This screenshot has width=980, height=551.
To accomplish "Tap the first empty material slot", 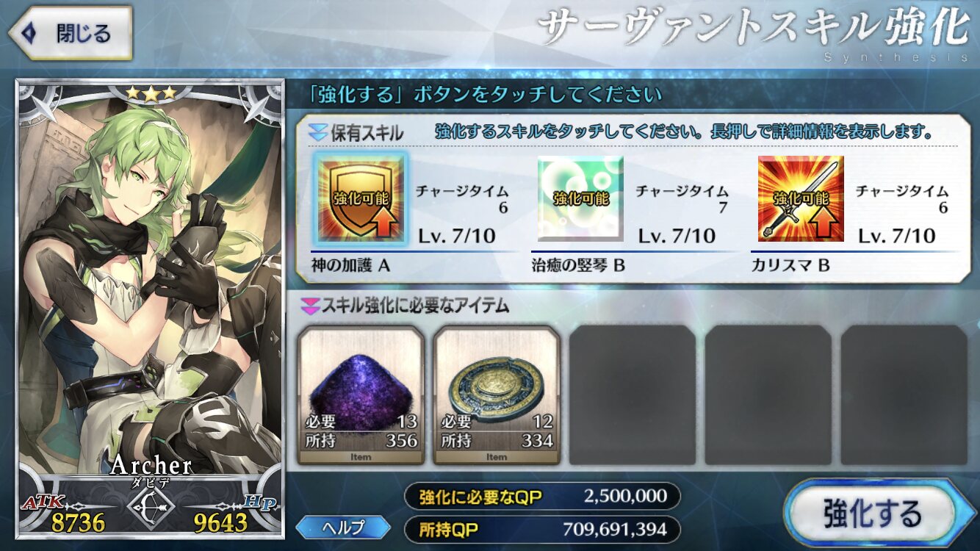I will (x=633, y=395).
